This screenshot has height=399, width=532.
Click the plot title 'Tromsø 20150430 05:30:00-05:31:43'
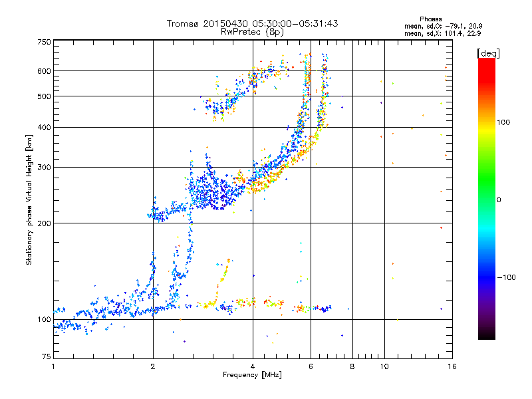point(253,23)
